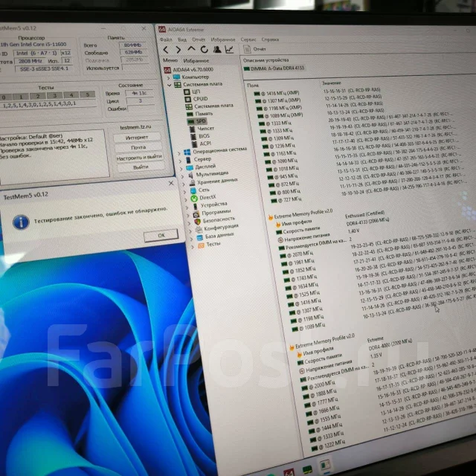Select the @ 2070 МГц row
476x476 pixels.
(x=297, y=254)
